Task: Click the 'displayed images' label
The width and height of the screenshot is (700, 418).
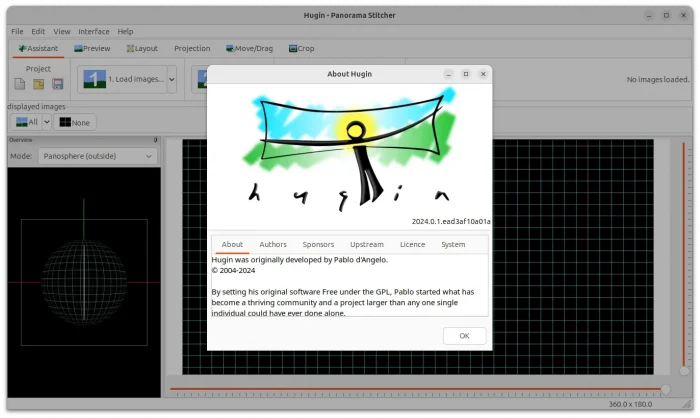Action: pos(36,106)
